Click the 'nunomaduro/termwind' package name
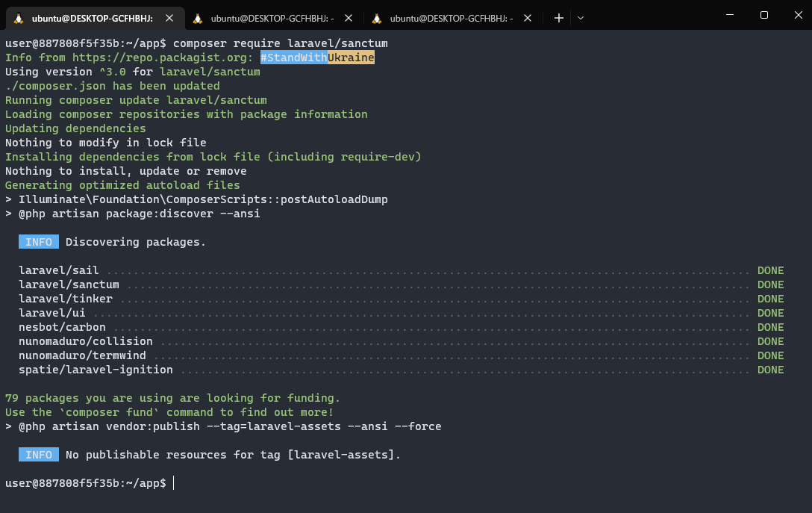This screenshot has width=812, height=513. [x=82, y=355]
